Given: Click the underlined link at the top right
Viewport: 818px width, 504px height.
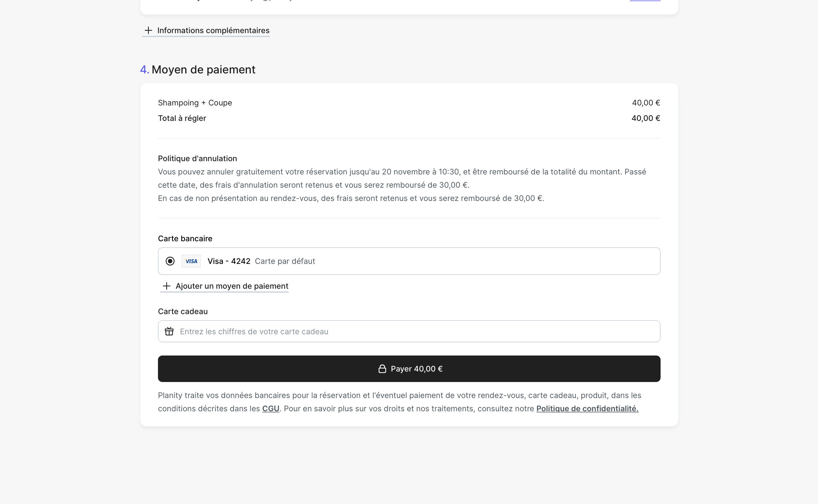Looking at the screenshot, I should point(645,1).
